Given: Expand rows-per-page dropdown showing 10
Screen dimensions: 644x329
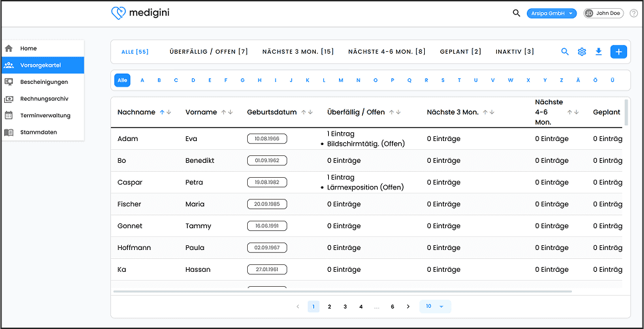Looking at the screenshot, I should click(x=435, y=307).
